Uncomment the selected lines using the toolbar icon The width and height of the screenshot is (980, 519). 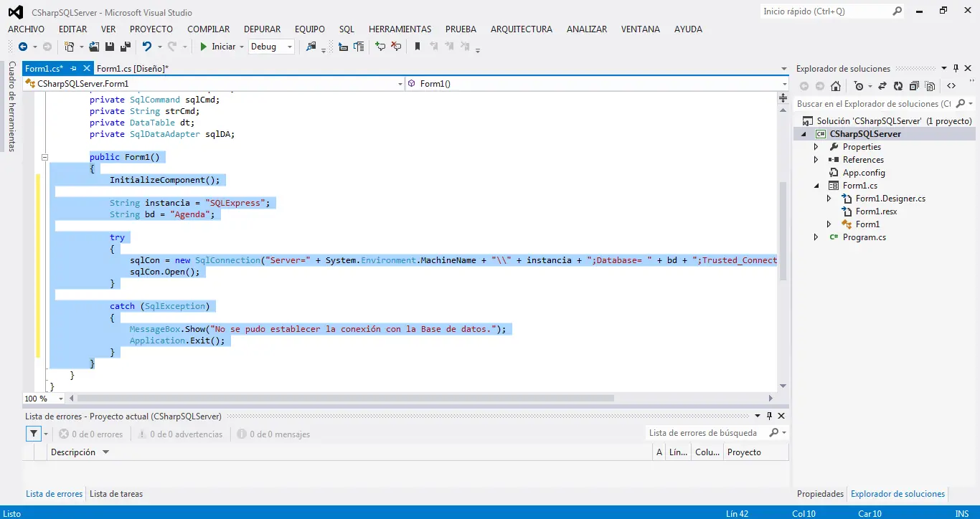coord(396,47)
